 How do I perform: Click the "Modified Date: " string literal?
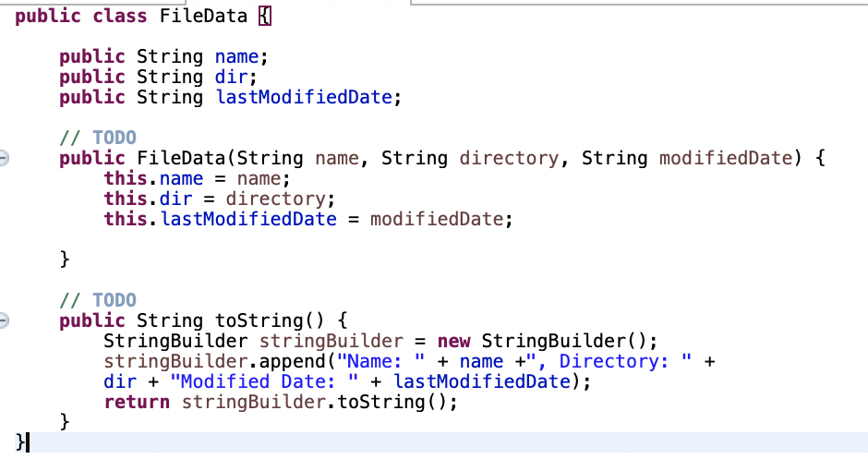tap(264, 382)
